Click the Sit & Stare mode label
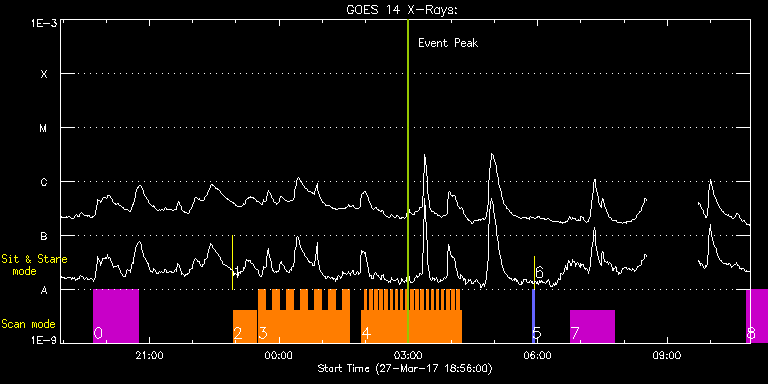The image size is (768, 384). coord(34,265)
